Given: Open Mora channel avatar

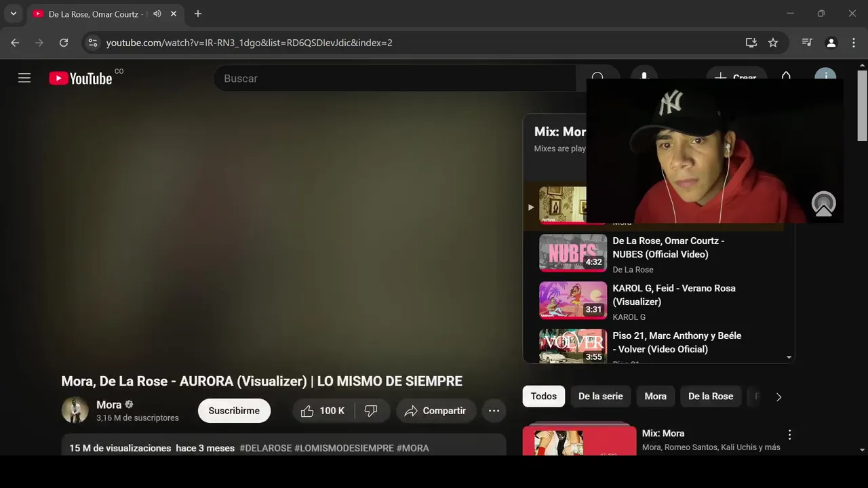Looking at the screenshot, I should (x=75, y=410).
